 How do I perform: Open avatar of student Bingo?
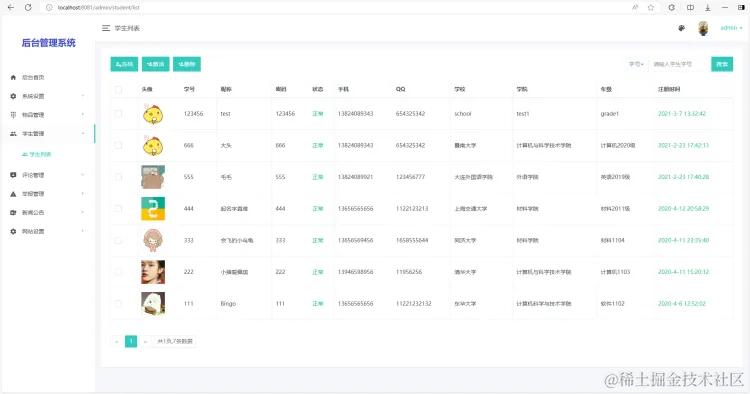click(153, 304)
